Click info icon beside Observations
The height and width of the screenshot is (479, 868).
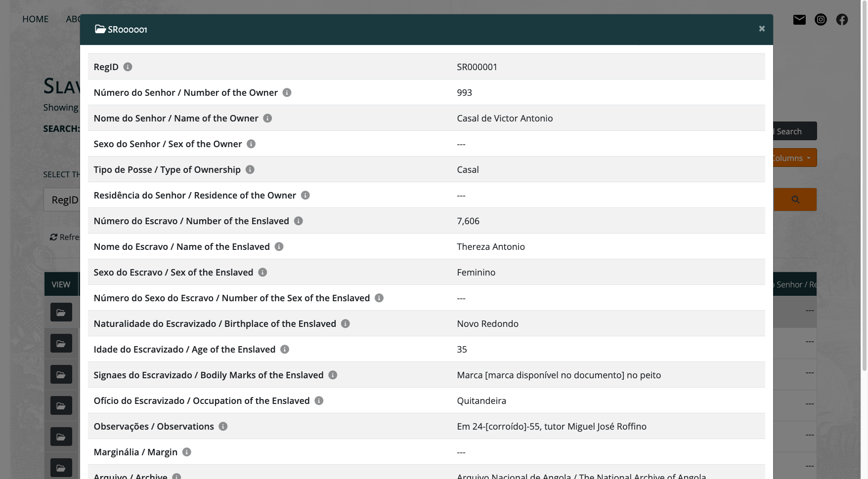click(x=223, y=426)
